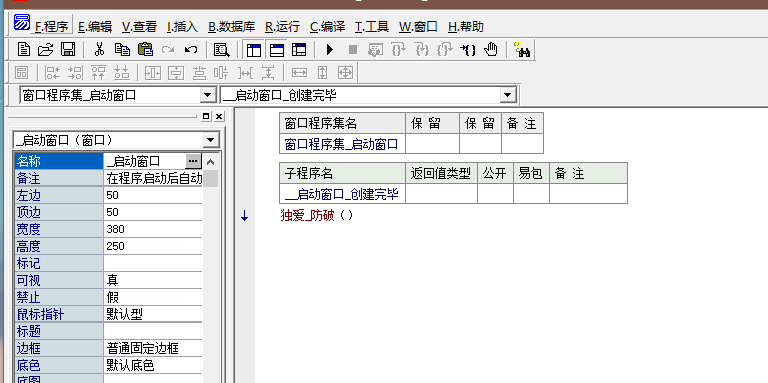Open the I.插入 menu
Image resolution: width=768 pixels, height=383 pixels.
(x=182, y=26)
